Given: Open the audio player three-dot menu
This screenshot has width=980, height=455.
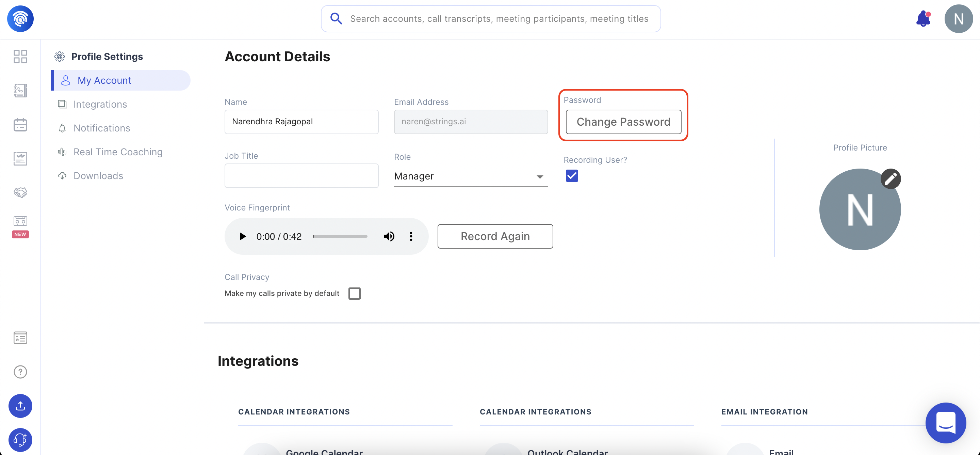Looking at the screenshot, I should pyautogui.click(x=411, y=236).
